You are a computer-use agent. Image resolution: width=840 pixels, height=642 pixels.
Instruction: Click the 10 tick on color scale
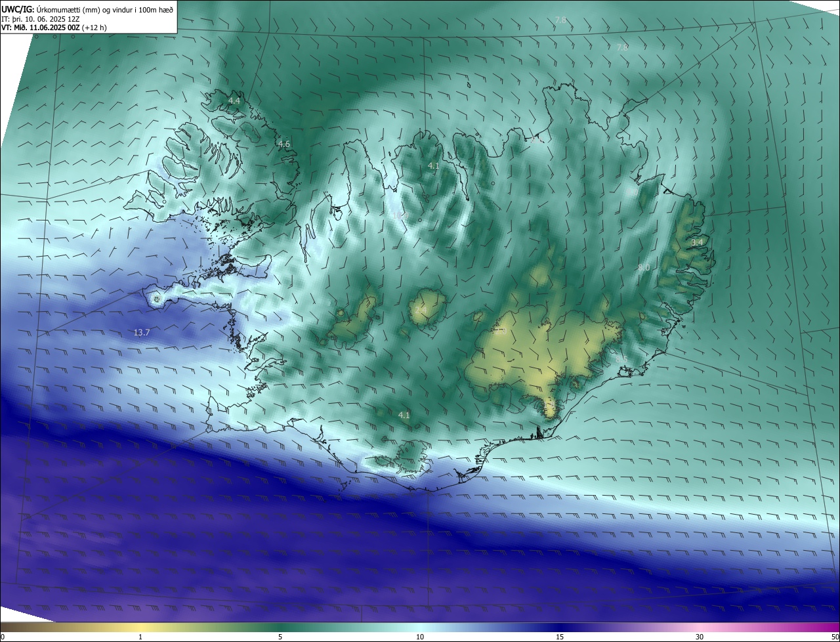click(x=420, y=637)
